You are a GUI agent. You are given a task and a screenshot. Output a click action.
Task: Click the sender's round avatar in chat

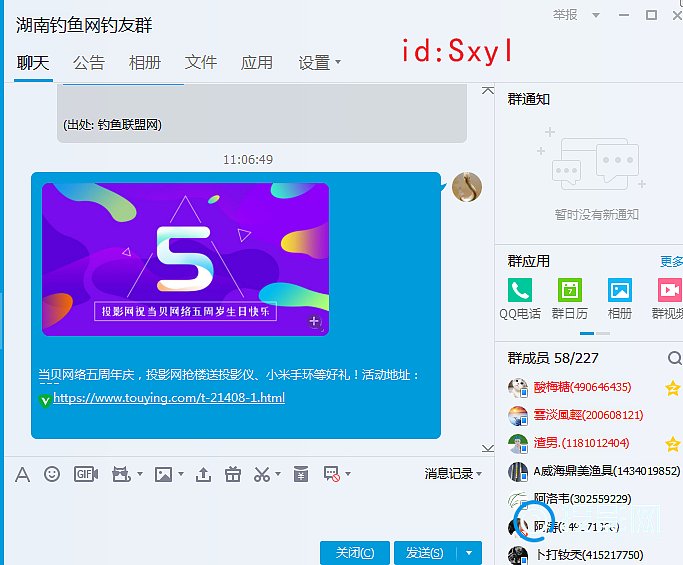pos(467,187)
